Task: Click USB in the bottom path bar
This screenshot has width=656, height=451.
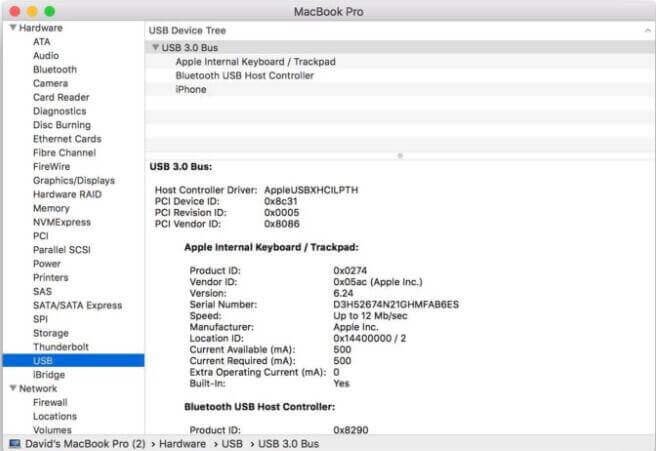Action: [x=232, y=443]
